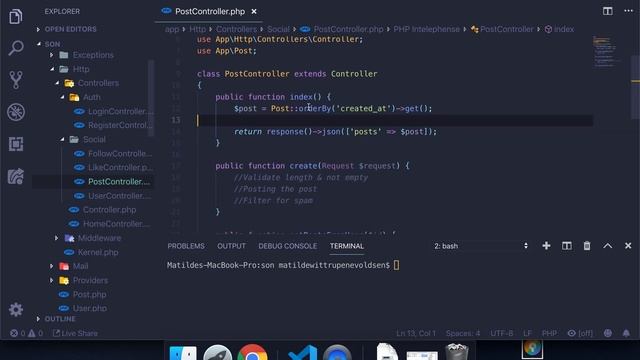Open RegisterController file in tree
Image resolution: width=640 pixels, height=360 pixels.
pyautogui.click(x=120, y=125)
